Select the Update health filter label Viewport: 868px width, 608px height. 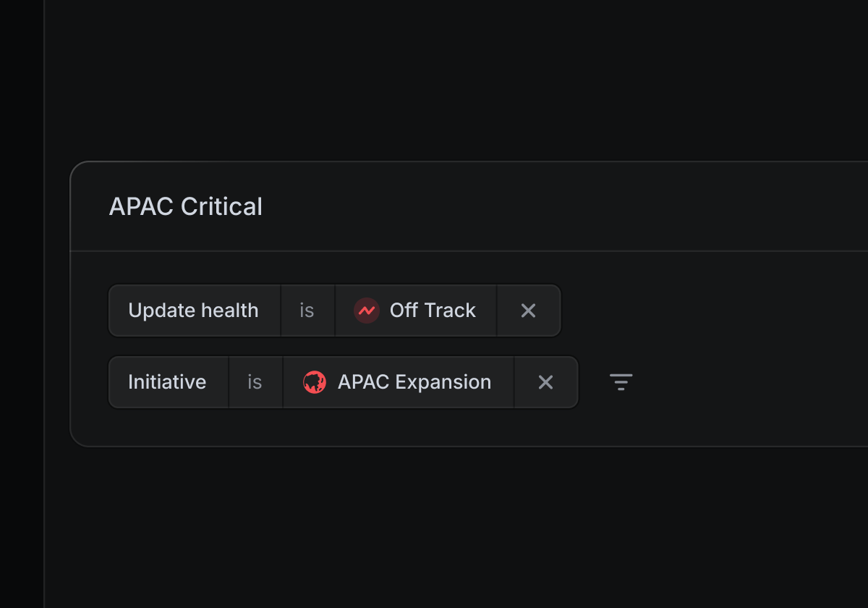tap(194, 311)
